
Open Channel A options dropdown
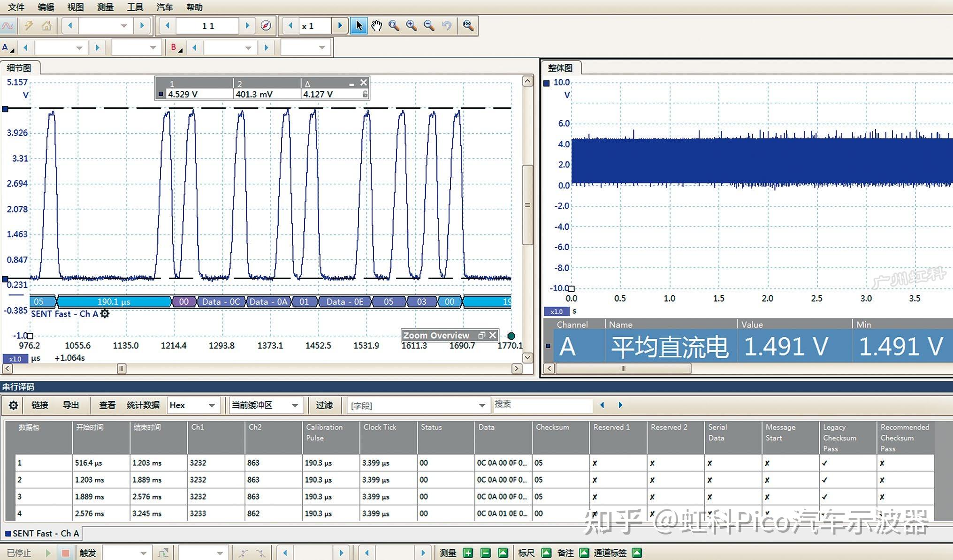click(8, 48)
